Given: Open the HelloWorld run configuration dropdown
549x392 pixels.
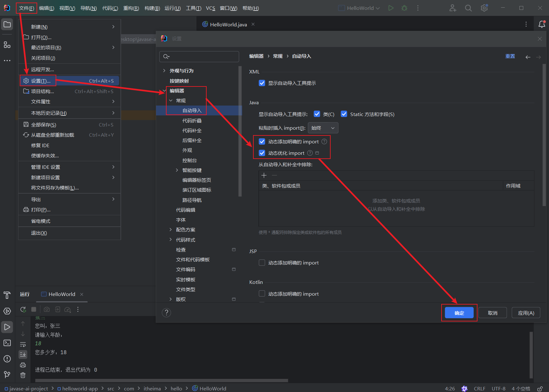Looking at the screenshot, I should [x=359, y=8].
